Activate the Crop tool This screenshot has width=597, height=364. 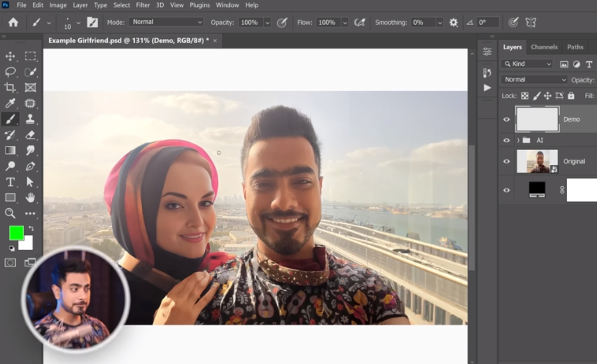coord(10,87)
